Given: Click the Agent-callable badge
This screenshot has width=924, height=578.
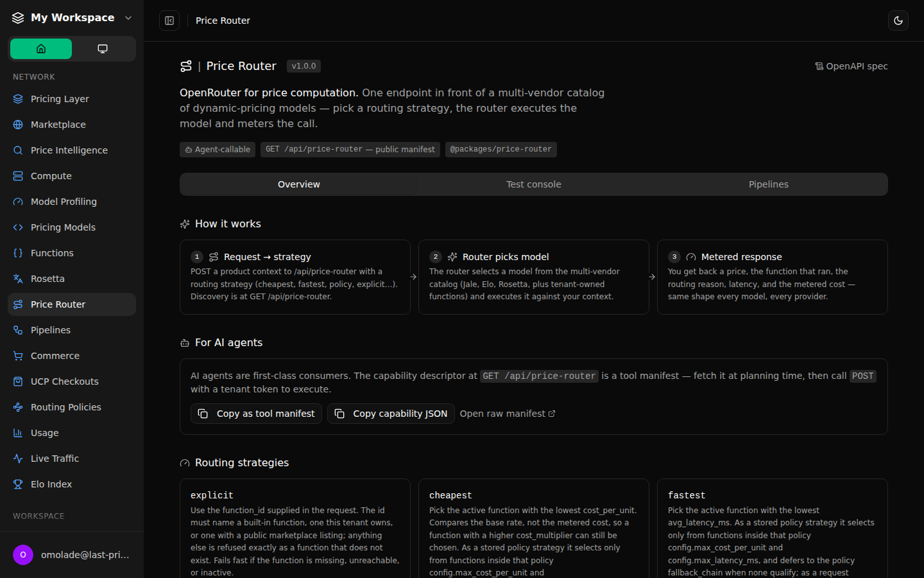Looking at the screenshot, I should 218,150.
